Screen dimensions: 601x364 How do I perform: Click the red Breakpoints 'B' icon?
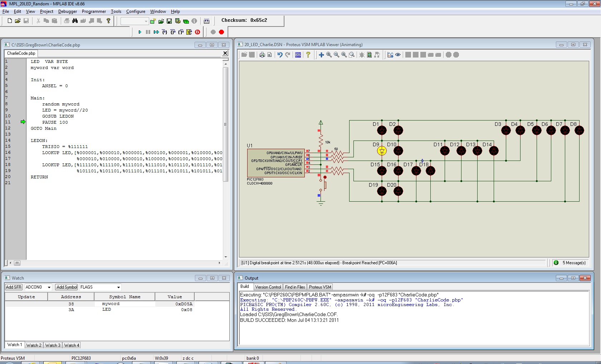(197, 32)
